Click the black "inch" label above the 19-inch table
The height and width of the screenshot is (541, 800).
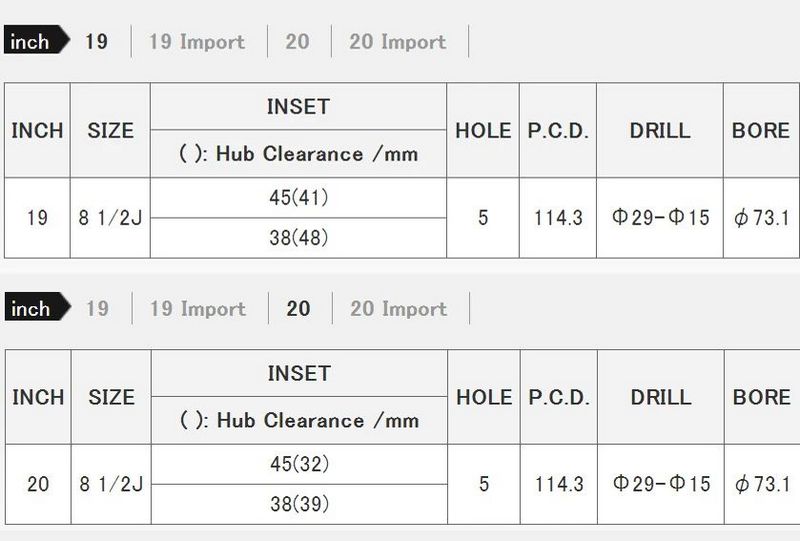coord(32,42)
